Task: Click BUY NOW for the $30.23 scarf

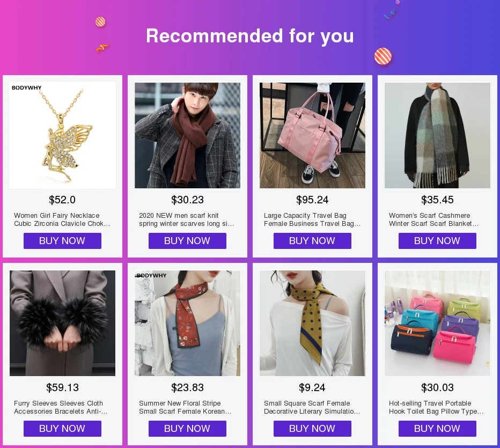Action: tap(188, 241)
